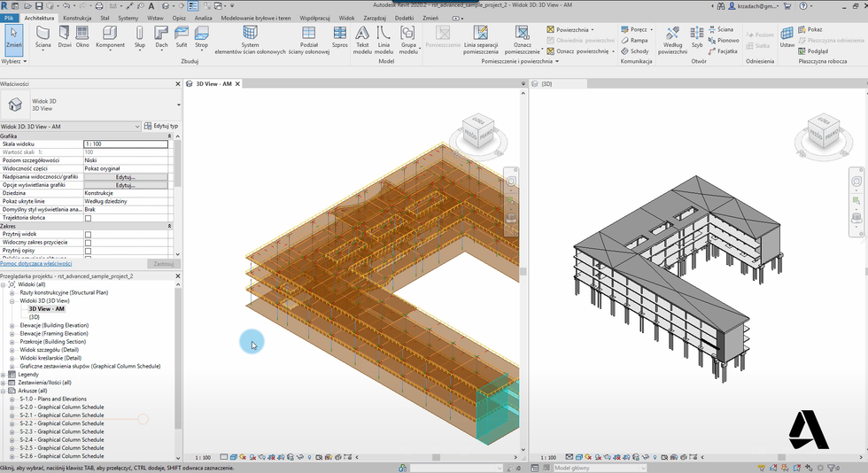Switch to the Konstrukcja ribbon tab
Image resolution: width=868 pixels, height=473 pixels.
(77, 18)
